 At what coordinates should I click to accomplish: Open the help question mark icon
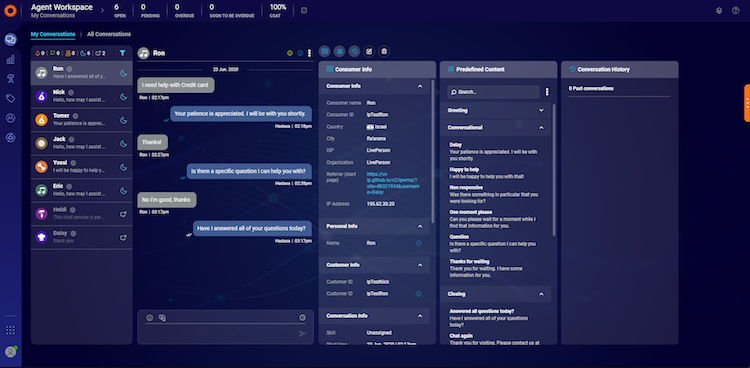click(736, 11)
